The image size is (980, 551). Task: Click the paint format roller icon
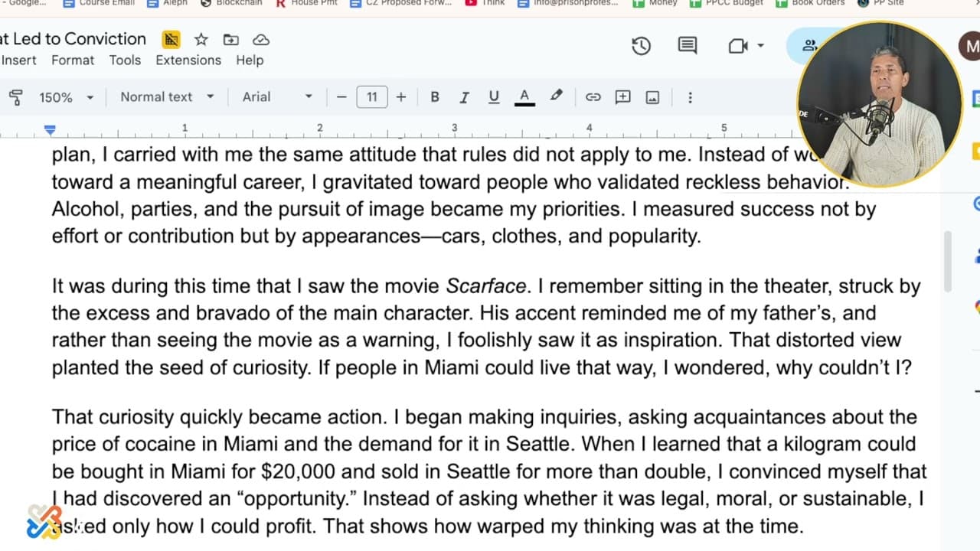click(x=15, y=97)
